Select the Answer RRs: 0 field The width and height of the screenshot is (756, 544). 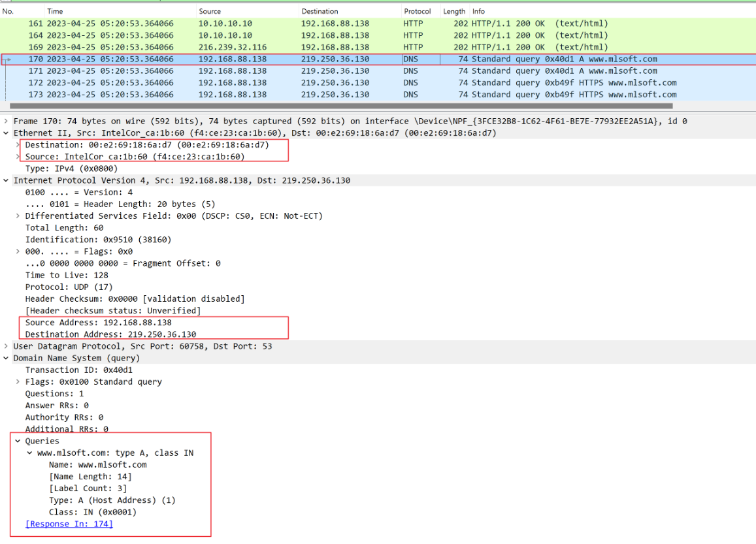(x=57, y=406)
